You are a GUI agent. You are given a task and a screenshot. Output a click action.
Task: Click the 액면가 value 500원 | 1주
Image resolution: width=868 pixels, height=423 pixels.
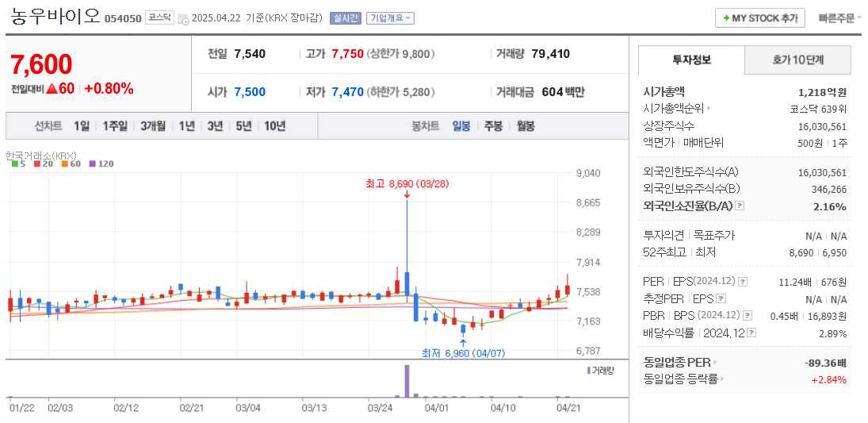[823, 143]
